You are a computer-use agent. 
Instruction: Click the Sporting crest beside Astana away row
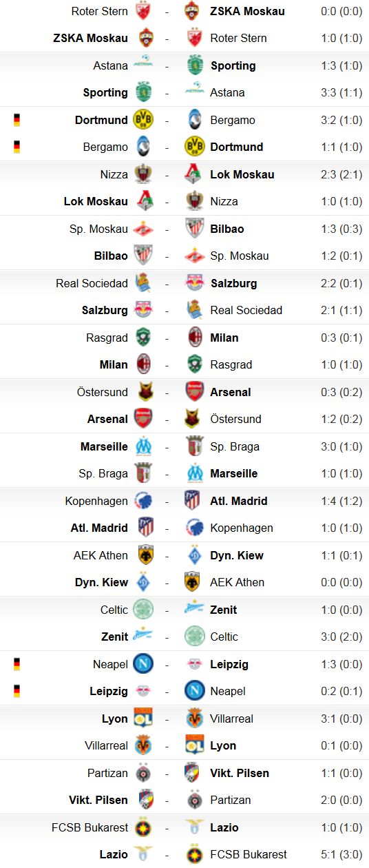point(143,92)
